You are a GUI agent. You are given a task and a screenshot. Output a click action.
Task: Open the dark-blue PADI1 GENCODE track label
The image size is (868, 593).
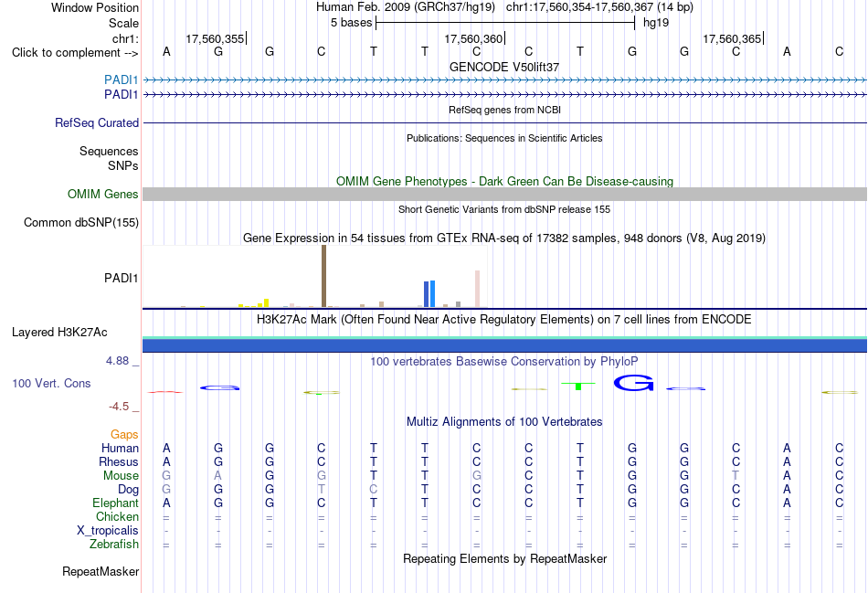point(121,95)
